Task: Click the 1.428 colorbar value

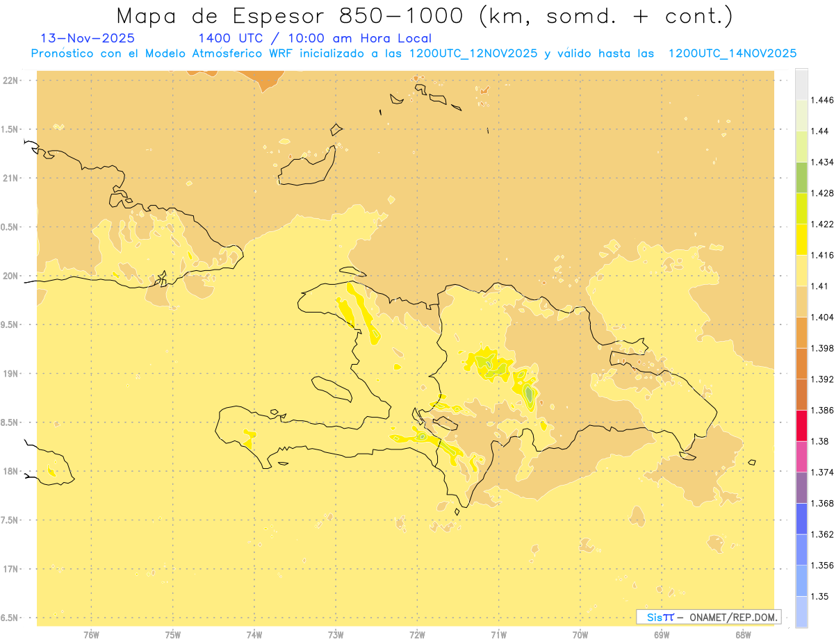Action: click(x=824, y=193)
